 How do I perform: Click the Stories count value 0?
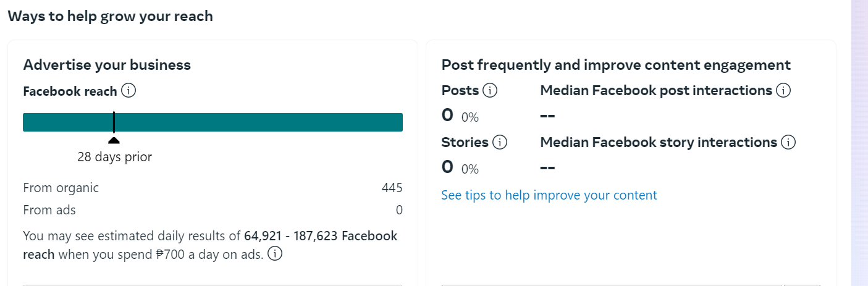click(447, 167)
